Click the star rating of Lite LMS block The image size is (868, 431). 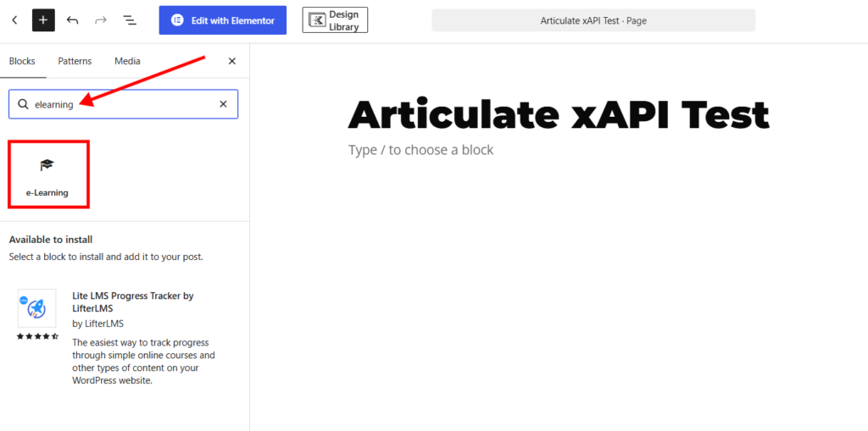[x=37, y=336]
